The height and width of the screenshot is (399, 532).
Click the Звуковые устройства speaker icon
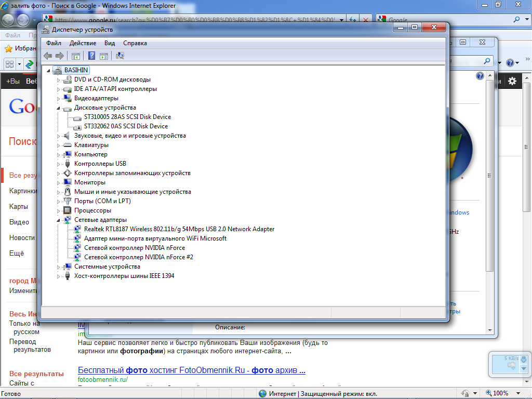coord(68,136)
